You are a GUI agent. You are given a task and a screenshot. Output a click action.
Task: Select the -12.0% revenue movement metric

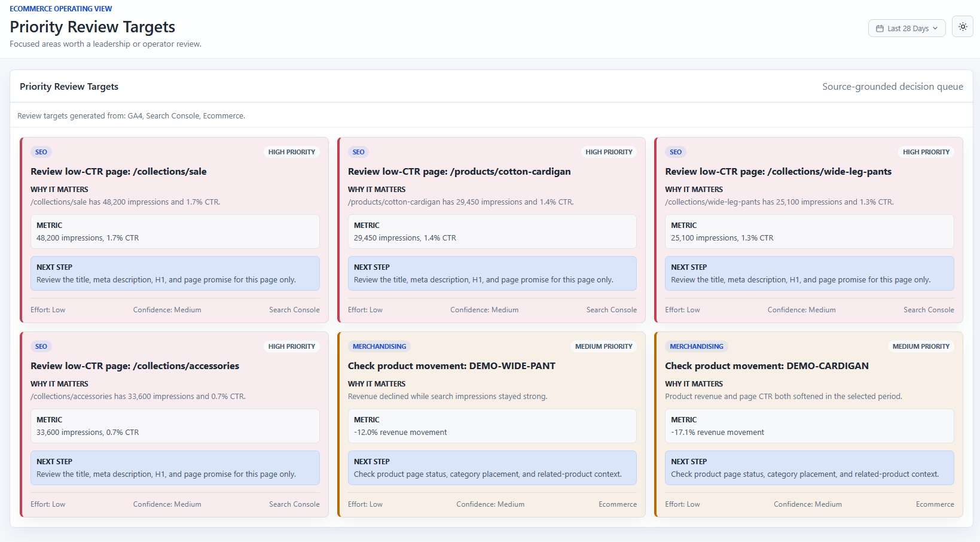tap(401, 433)
